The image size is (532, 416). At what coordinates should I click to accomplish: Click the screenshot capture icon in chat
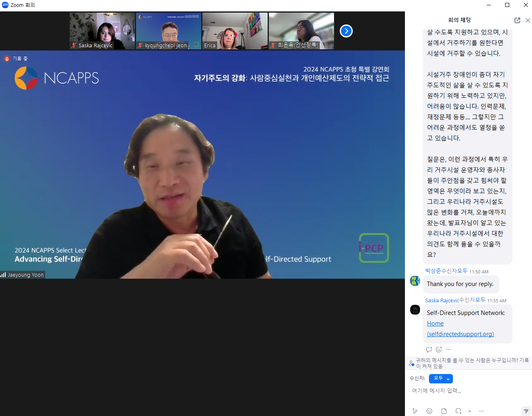458,411
